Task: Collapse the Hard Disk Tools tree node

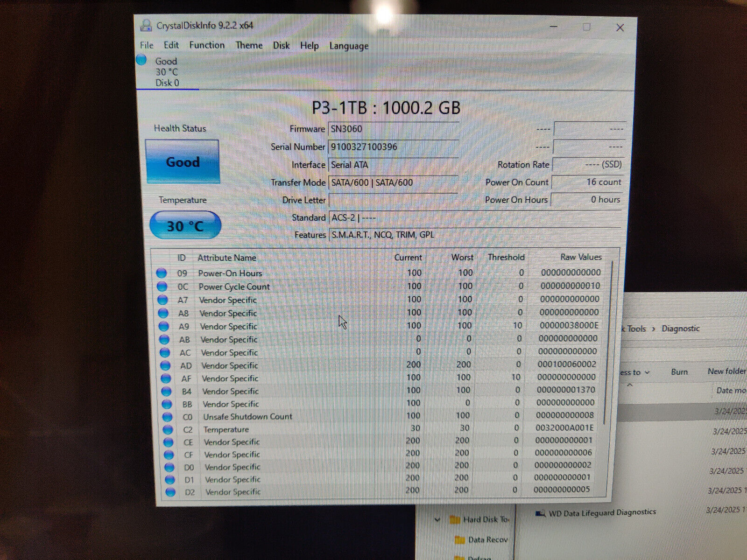Action: (437, 519)
